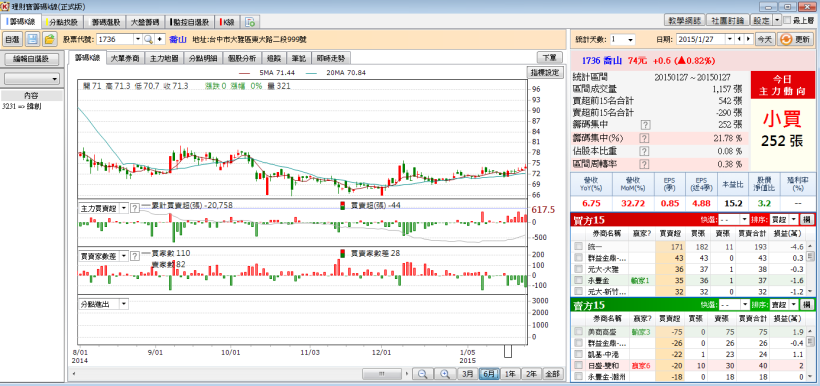Click the chart scrollbar left arrow

[73, 374]
